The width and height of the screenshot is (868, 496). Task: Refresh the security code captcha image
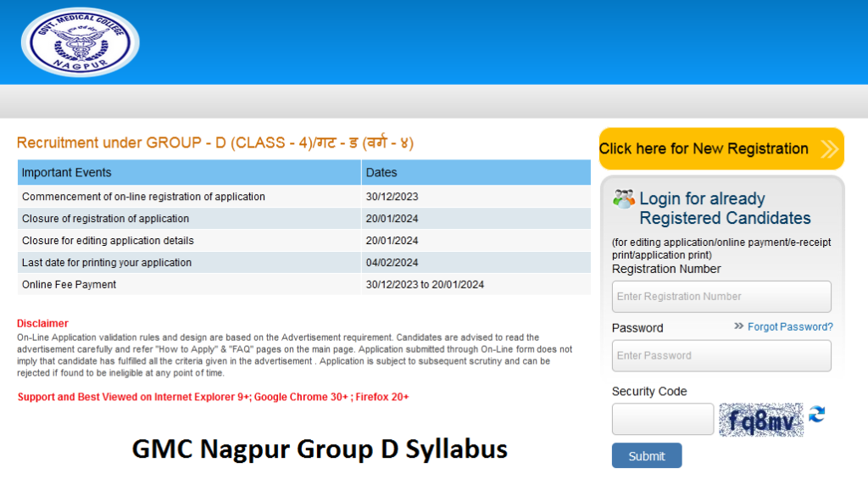[x=816, y=414]
